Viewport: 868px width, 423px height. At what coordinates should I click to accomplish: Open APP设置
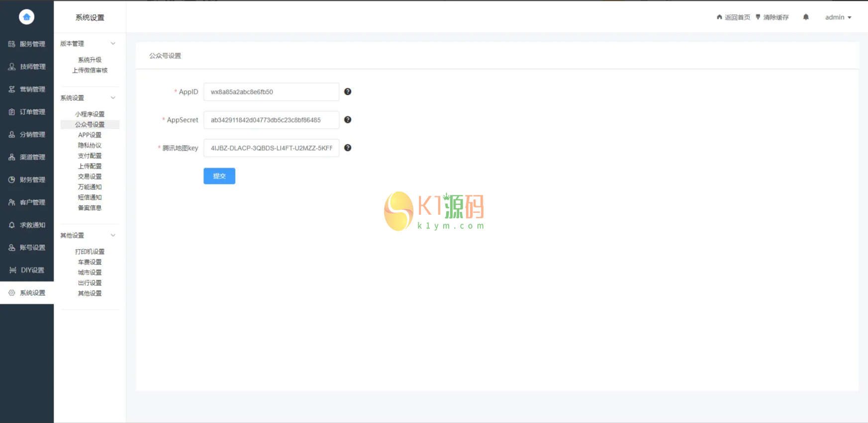click(90, 135)
